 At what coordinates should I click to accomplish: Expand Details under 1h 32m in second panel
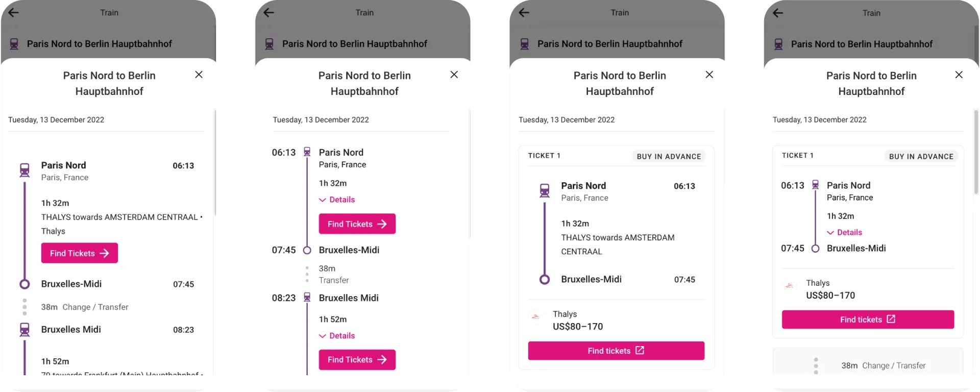(337, 200)
